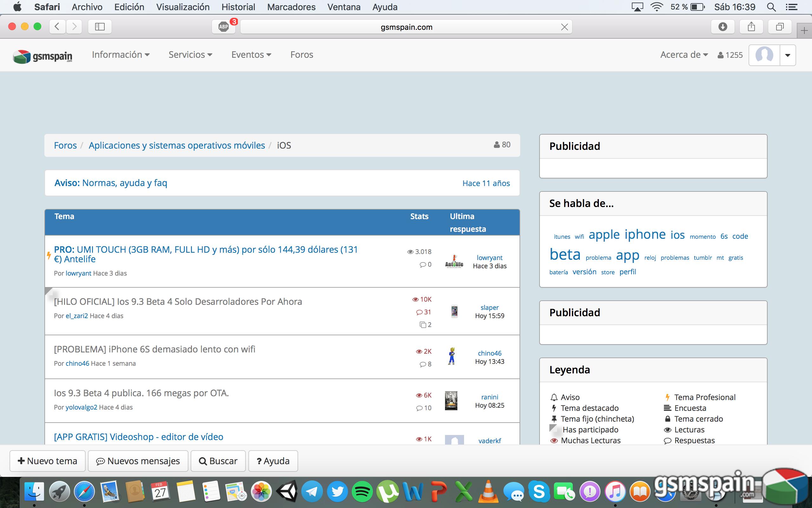The width and height of the screenshot is (812, 508).
Task: Click the Adblock Plus (ABP) toolbar icon
Action: pos(224,27)
